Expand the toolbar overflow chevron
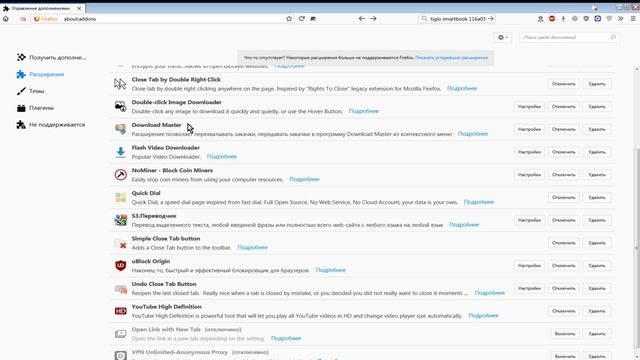Image resolution: width=640 pixels, height=360 pixels. 620,19
